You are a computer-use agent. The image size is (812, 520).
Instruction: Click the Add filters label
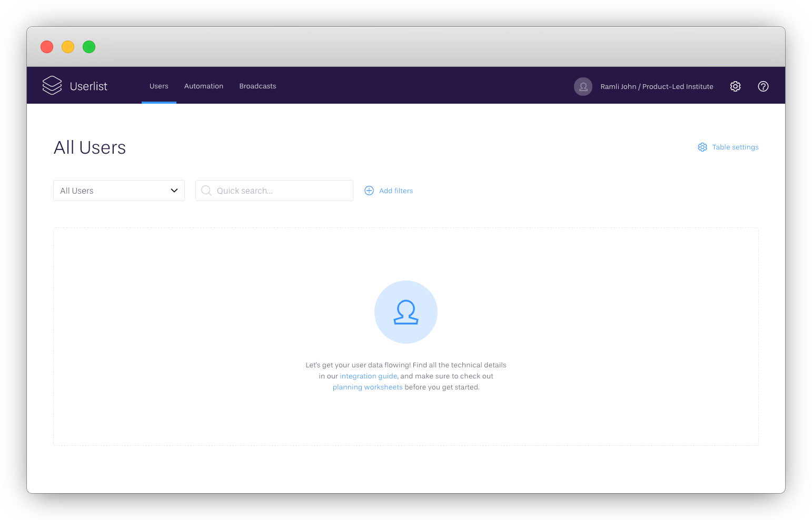pyautogui.click(x=396, y=191)
